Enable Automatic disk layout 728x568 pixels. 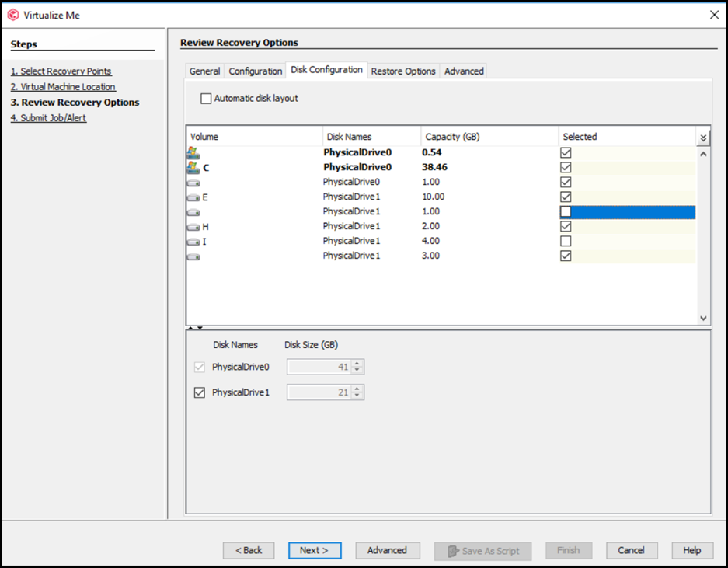pyautogui.click(x=206, y=98)
